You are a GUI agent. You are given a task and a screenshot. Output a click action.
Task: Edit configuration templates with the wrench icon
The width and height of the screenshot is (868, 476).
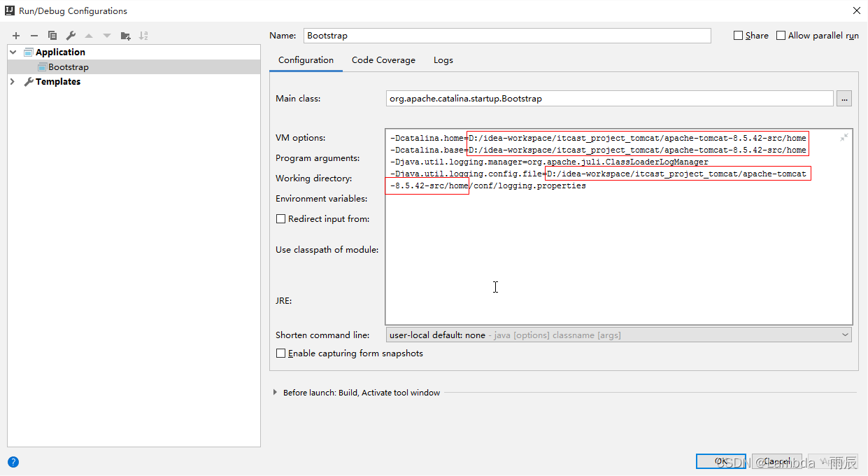pyautogui.click(x=70, y=35)
